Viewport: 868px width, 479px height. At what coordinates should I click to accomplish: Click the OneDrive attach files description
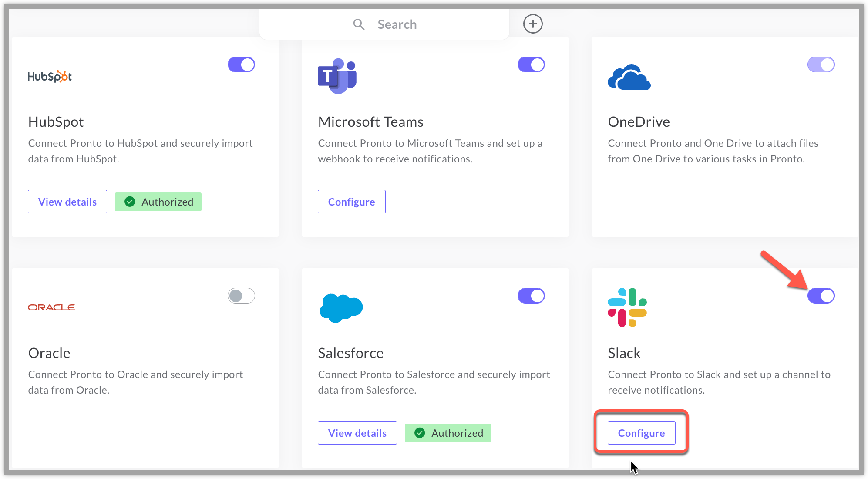tap(713, 151)
